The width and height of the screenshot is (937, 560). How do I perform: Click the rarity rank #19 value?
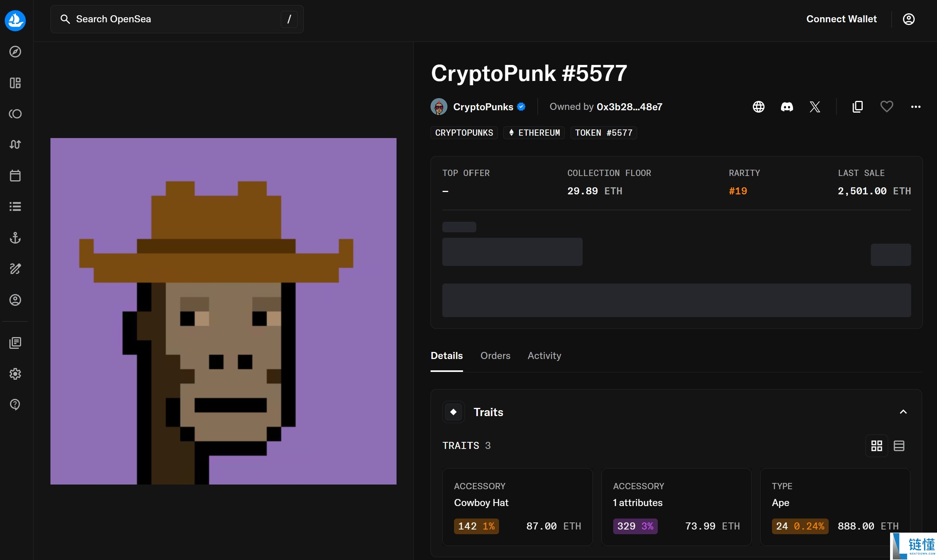click(738, 191)
